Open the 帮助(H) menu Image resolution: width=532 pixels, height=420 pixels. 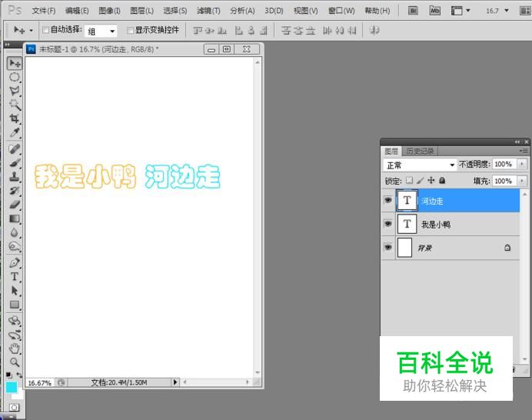[377, 11]
